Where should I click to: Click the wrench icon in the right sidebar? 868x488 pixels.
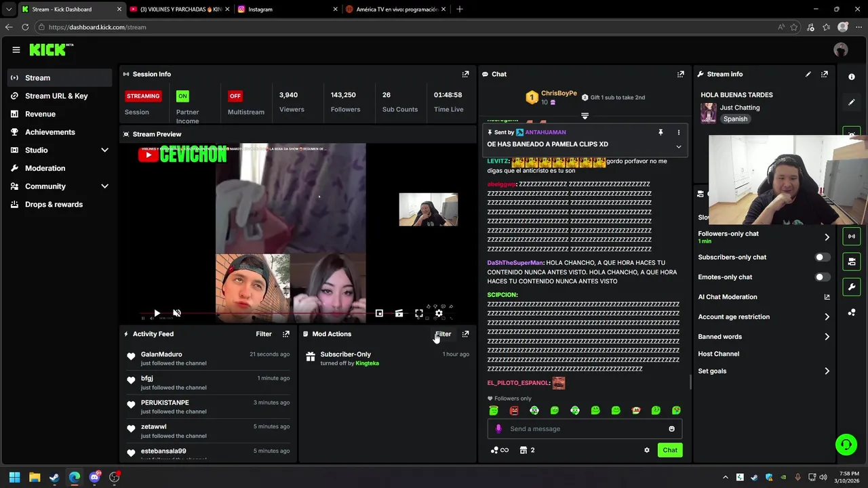852,287
